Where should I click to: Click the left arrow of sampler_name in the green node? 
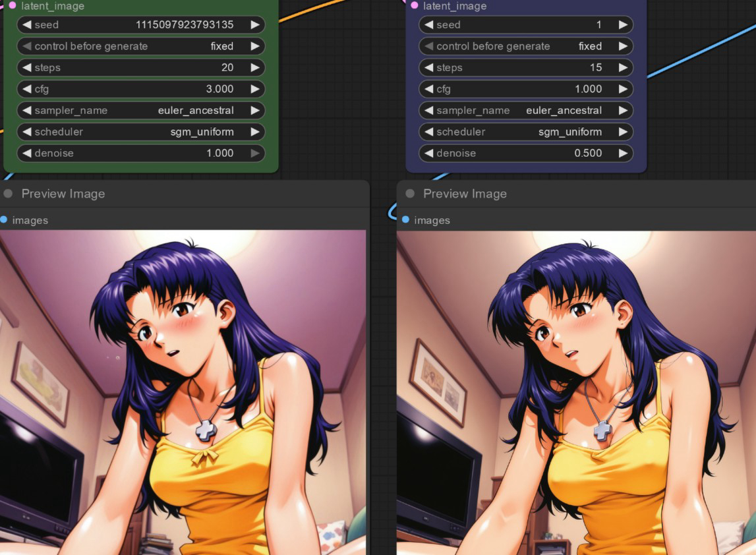pos(27,111)
